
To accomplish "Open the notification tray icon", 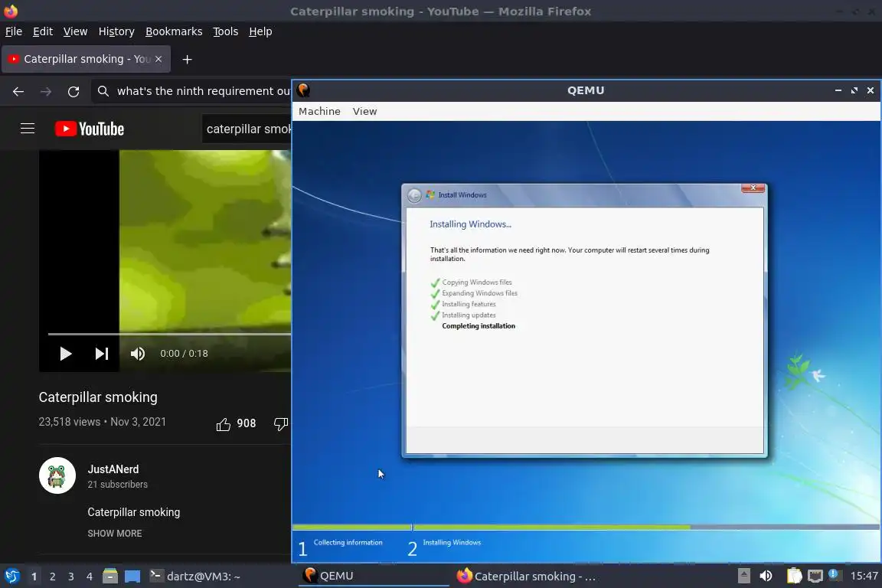I will (835, 574).
